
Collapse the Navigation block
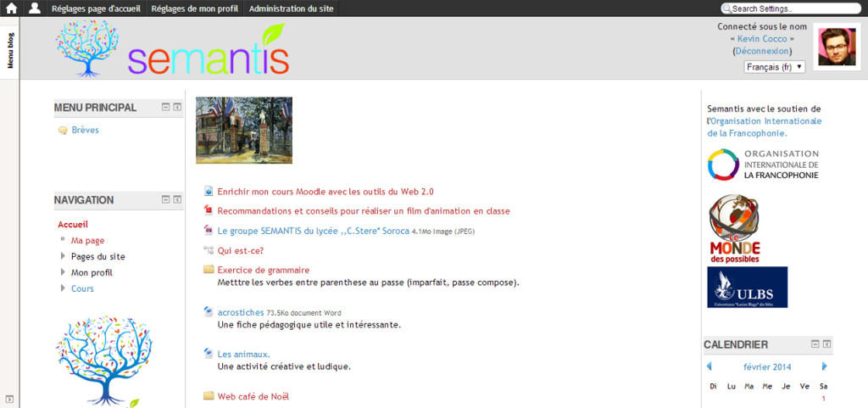click(x=165, y=199)
